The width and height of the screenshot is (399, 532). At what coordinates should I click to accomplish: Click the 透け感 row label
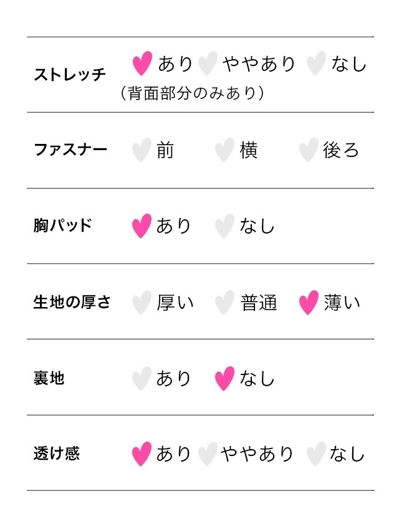point(57,454)
